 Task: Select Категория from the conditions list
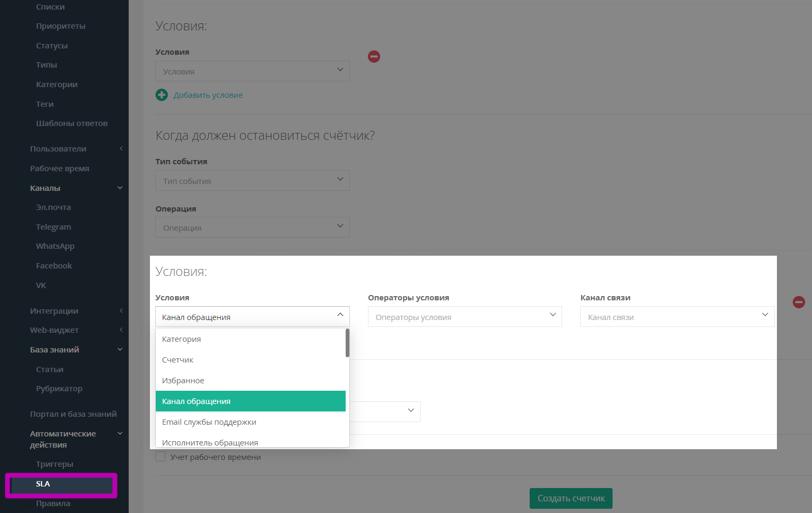click(181, 339)
